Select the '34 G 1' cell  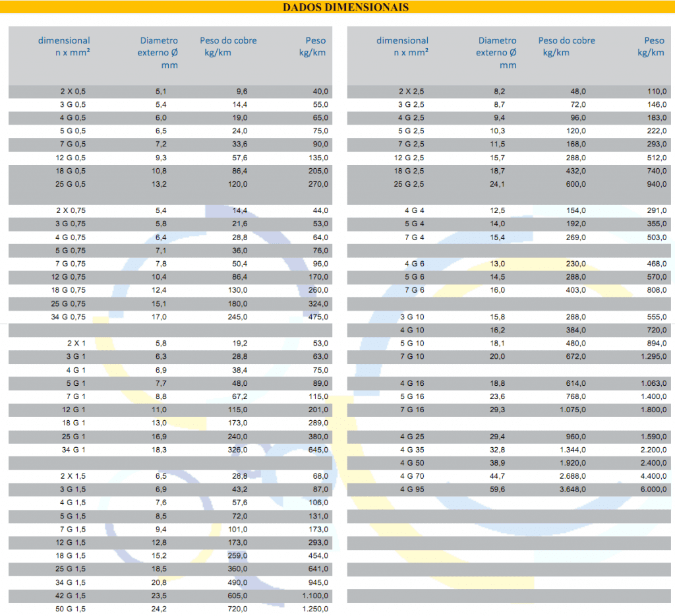(74, 450)
